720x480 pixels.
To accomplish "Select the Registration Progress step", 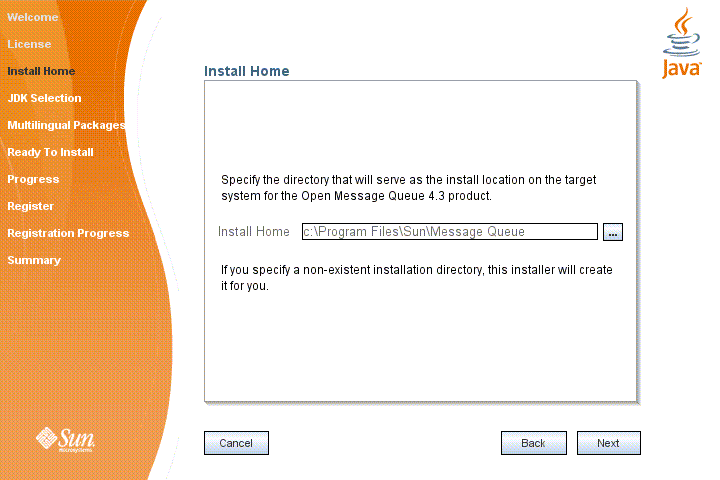I will pyautogui.click(x=68, y=233).
